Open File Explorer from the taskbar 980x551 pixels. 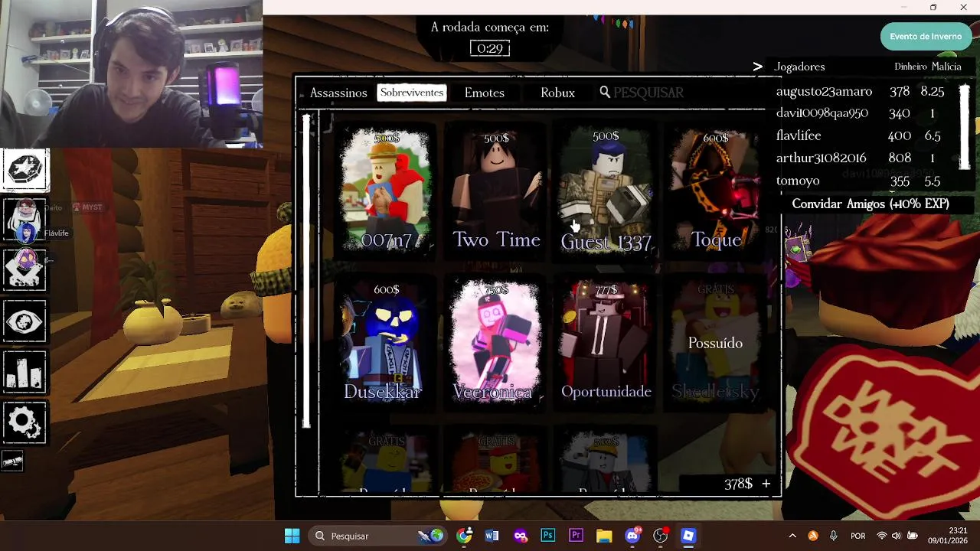604,536
